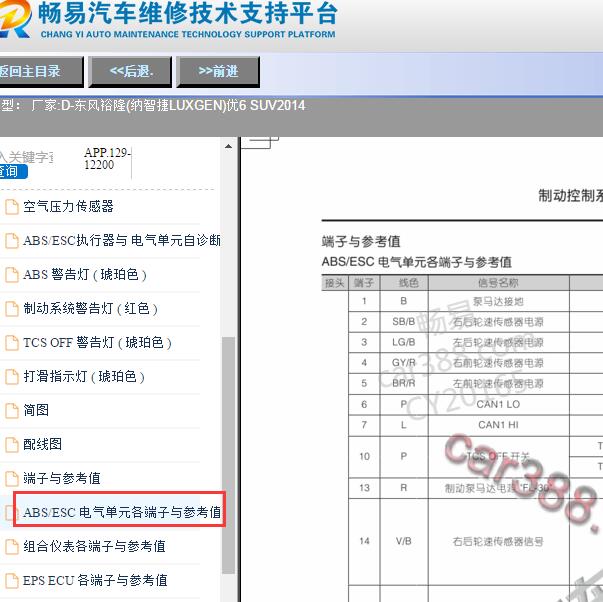Click the 右后轮速传感器信号 cell
The image size is (603, 602).
498,542
